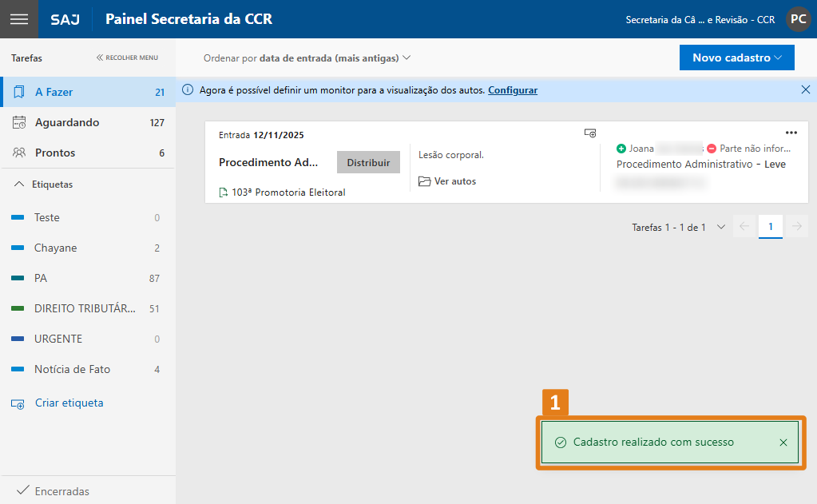This screenshot has height=504, width=817.
Task: Open the hamburger main menu
Action: point(18,19)
